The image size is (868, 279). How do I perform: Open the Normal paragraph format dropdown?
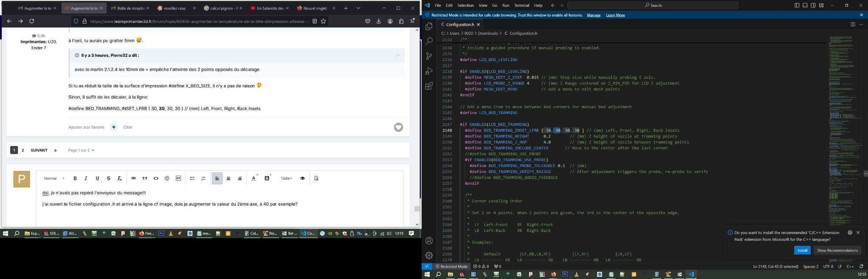pyautogui.click(x=54, y=179)
